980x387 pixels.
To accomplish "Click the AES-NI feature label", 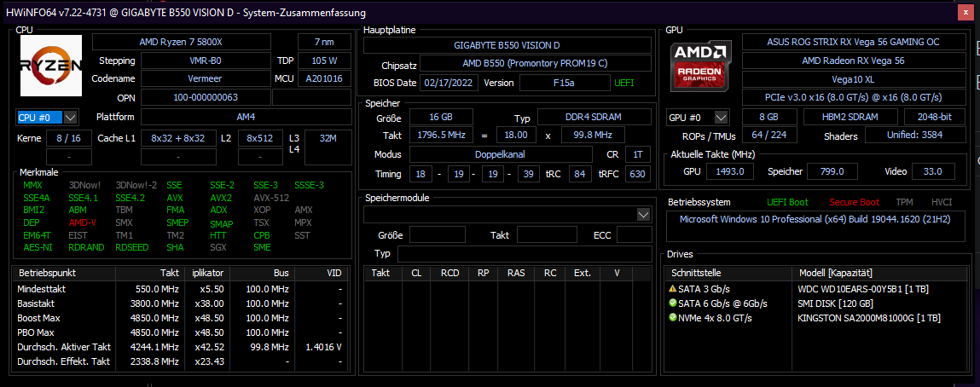I will click(x=38, y=247).
